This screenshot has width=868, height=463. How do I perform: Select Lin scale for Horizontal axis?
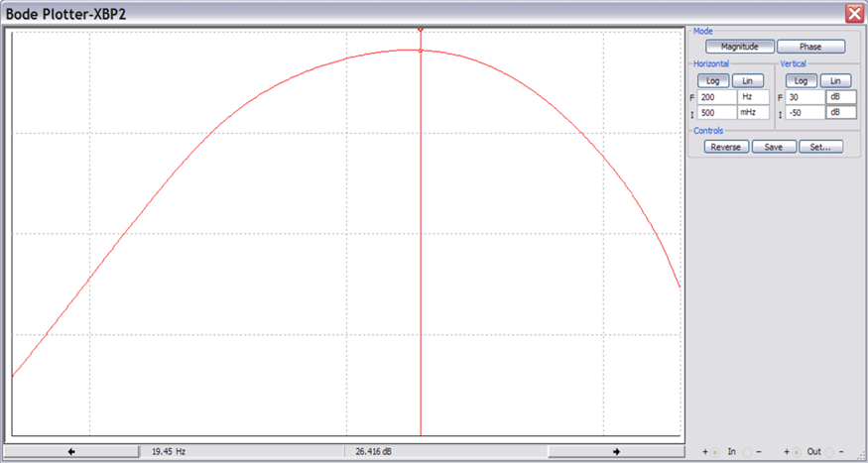pyautogui.click(x=747, y=80)
